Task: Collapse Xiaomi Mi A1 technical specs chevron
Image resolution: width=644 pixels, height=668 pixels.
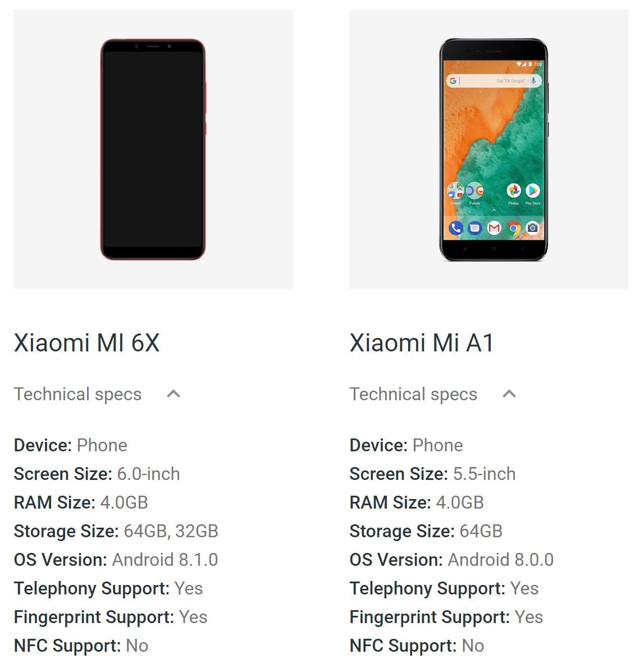Action: tap(509, 394)
